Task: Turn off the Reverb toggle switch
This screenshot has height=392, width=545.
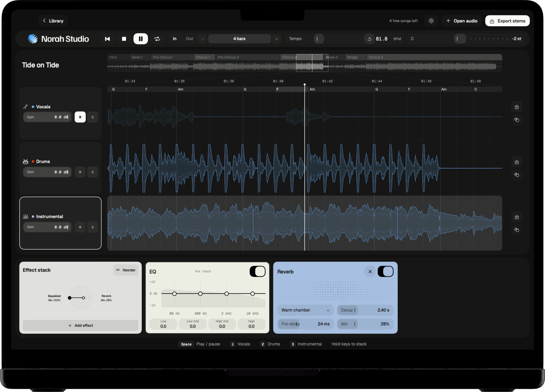Action: [x=385, y=272]
